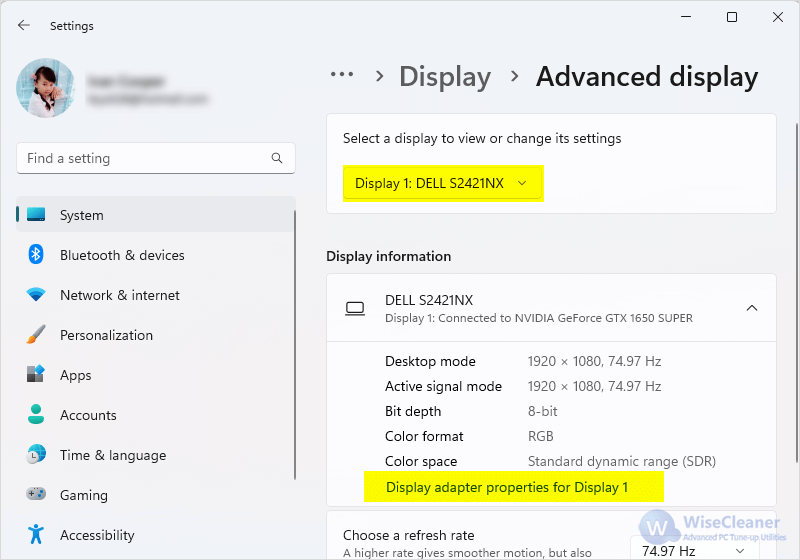
Task: Click the Personalization paintbrush icon
Action: [36, 335]
